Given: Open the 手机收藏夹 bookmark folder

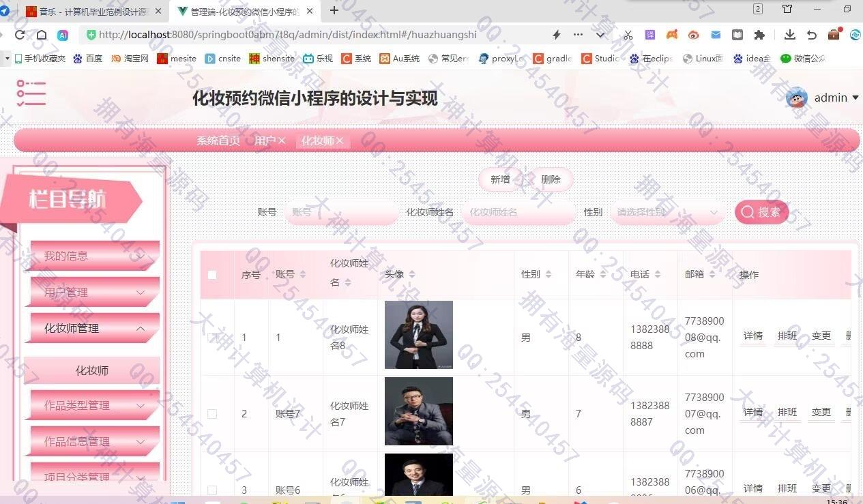Looking at the screenshot, I should pyautogui.click(x=40, y=59).
